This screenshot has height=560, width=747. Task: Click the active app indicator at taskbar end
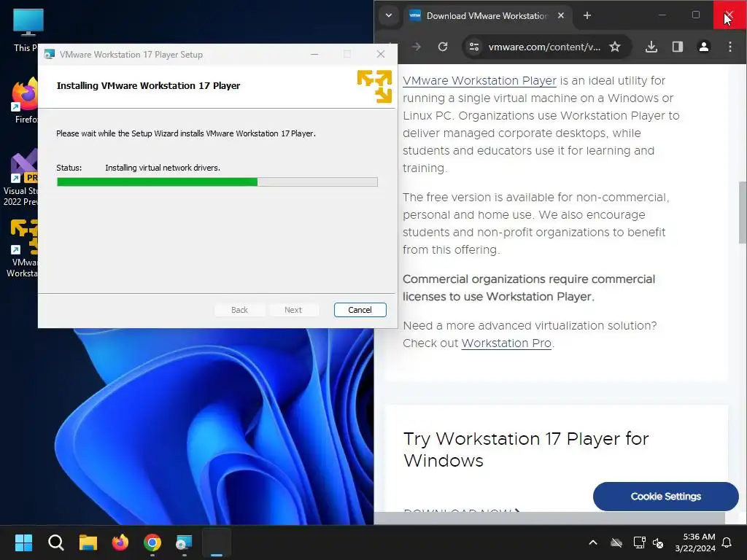point(217,542)
